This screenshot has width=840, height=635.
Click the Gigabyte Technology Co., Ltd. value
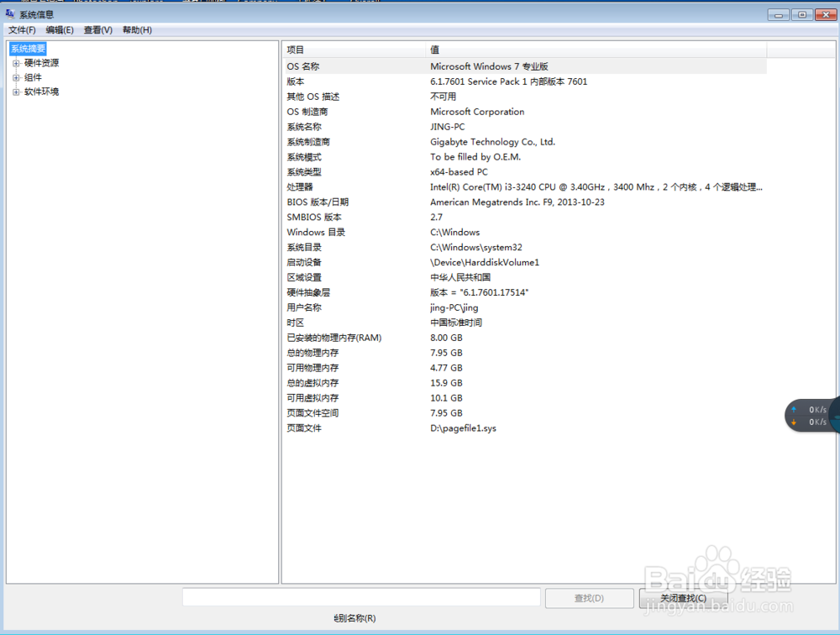click(493, 142)
